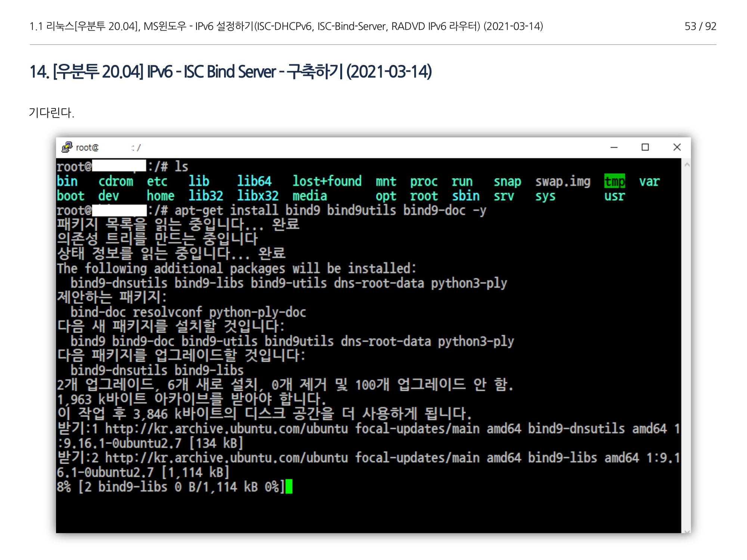
Task: Click the 기다린다 paragraph text
Action: pyautogui.click(x=52, y=112)
